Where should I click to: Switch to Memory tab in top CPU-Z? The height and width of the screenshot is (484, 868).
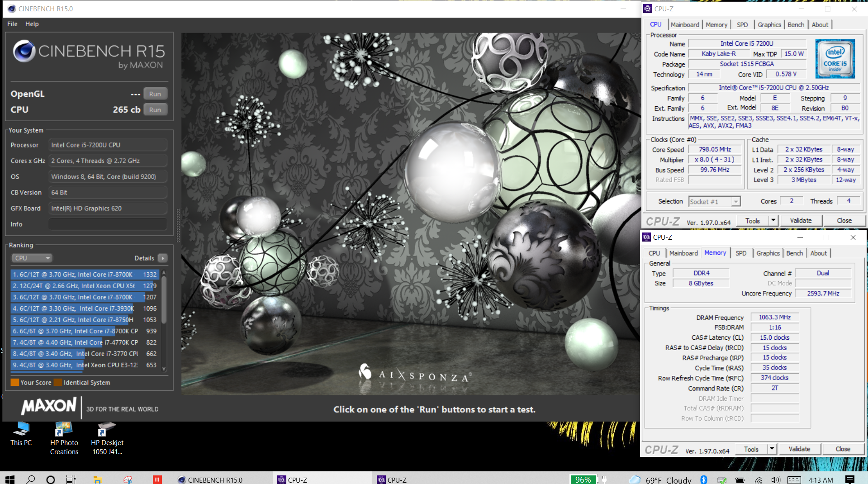[x=716, y=25]
